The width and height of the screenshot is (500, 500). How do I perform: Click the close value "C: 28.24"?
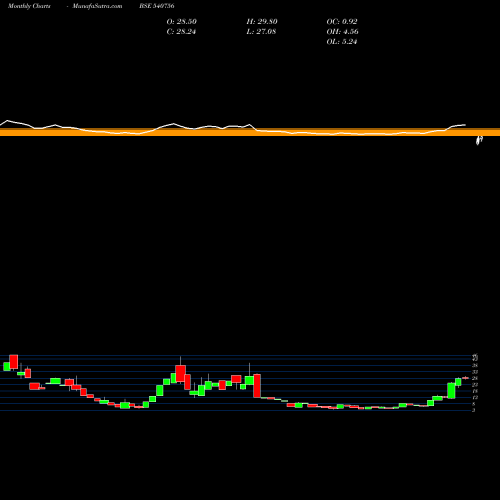pos(181,32)
